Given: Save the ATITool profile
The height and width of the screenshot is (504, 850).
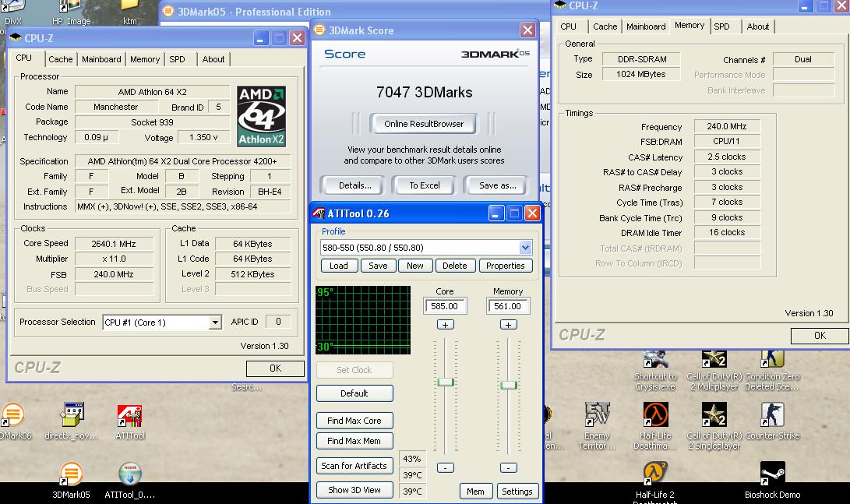Looking at the screenshot, I should coord(378,266).
